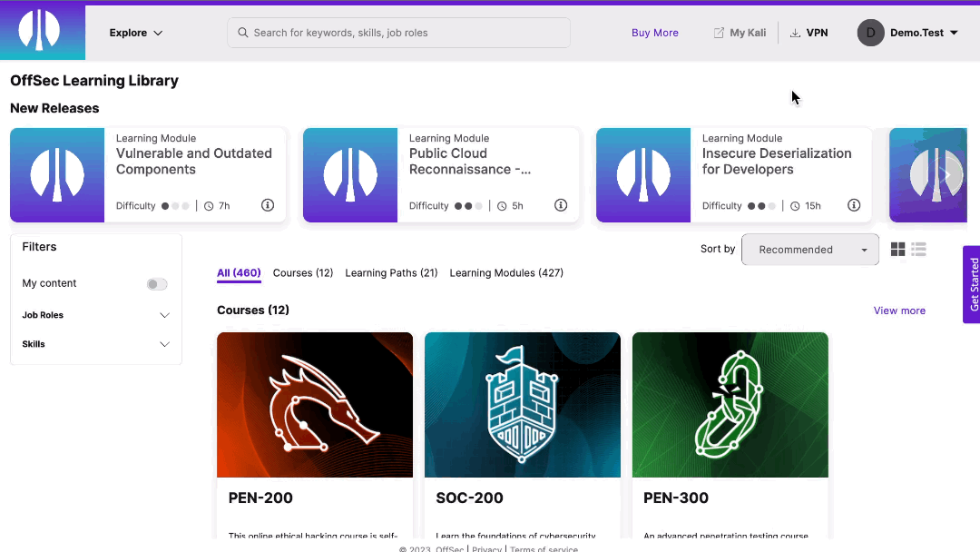Switch to Learning Modules (427) tab

click(x=506, y=273)
